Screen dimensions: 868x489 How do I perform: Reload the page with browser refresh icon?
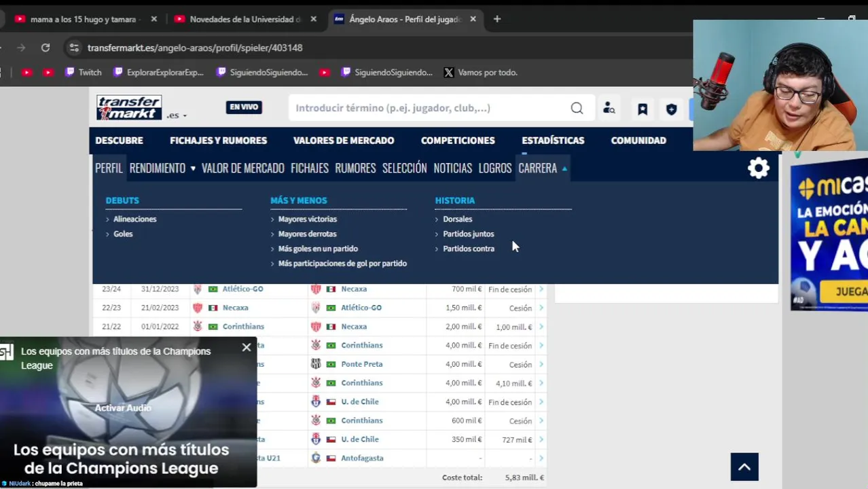(46, 48)
